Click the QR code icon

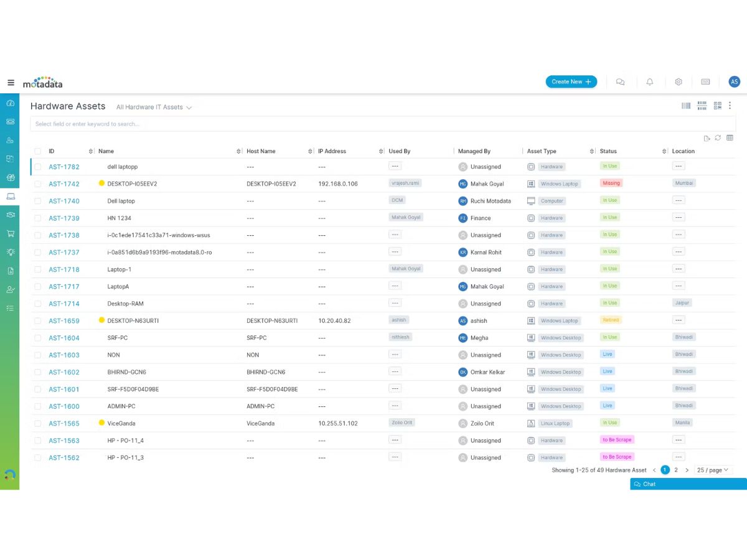point(718,106)
